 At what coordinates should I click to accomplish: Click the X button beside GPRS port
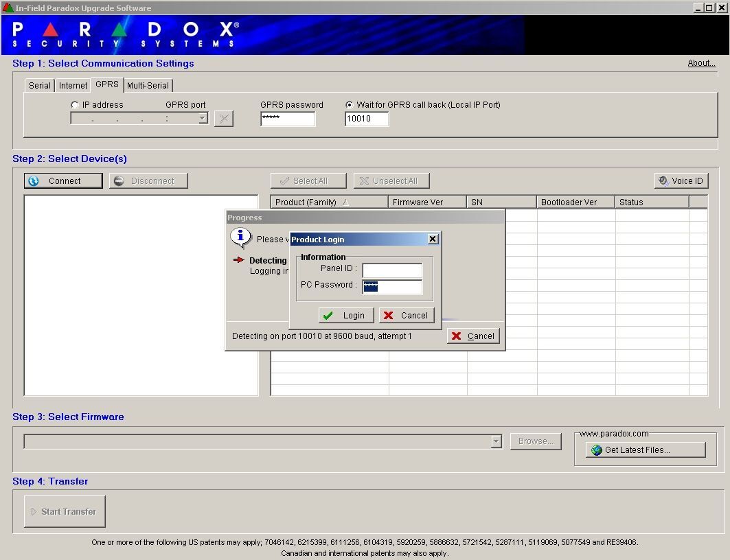224,119
